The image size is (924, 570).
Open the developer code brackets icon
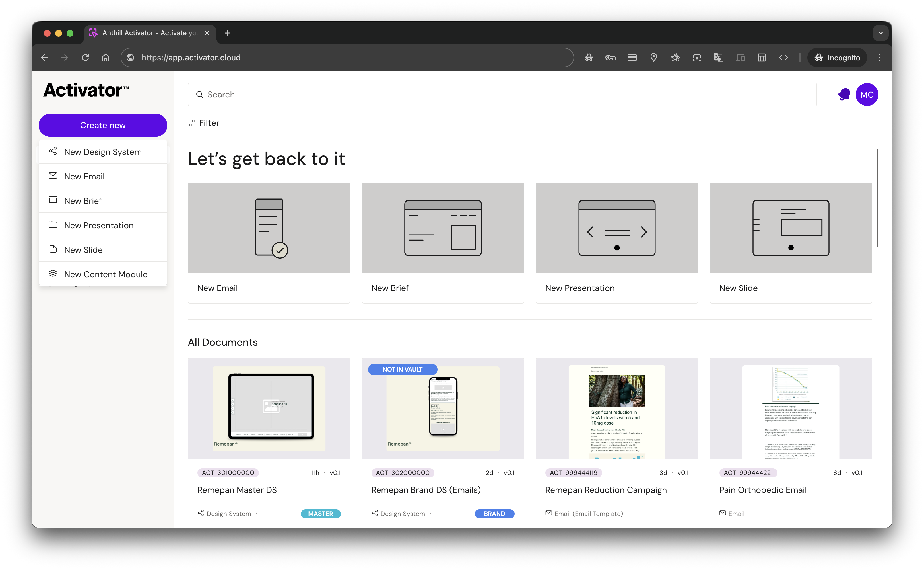[x=783, y=58]
